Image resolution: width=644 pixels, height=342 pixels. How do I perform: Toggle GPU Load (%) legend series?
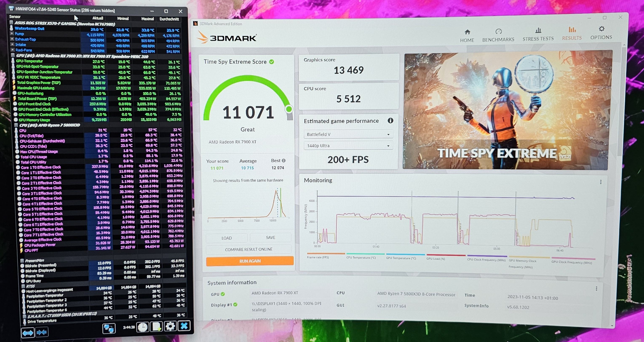tap(446, 257)
